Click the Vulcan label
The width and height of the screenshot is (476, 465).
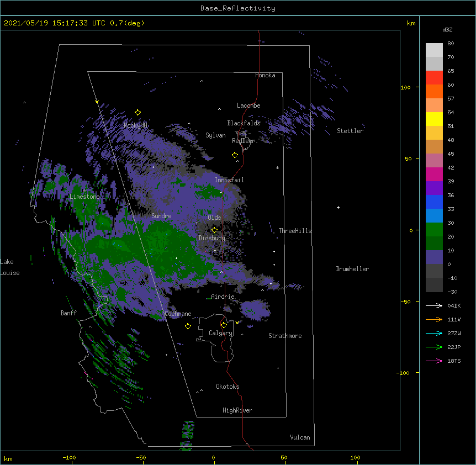tap(300, 437)
